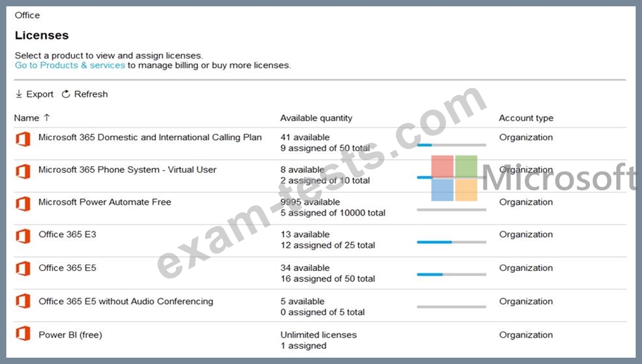Click 'Unlimited licenses' text

tap(319, 334)
